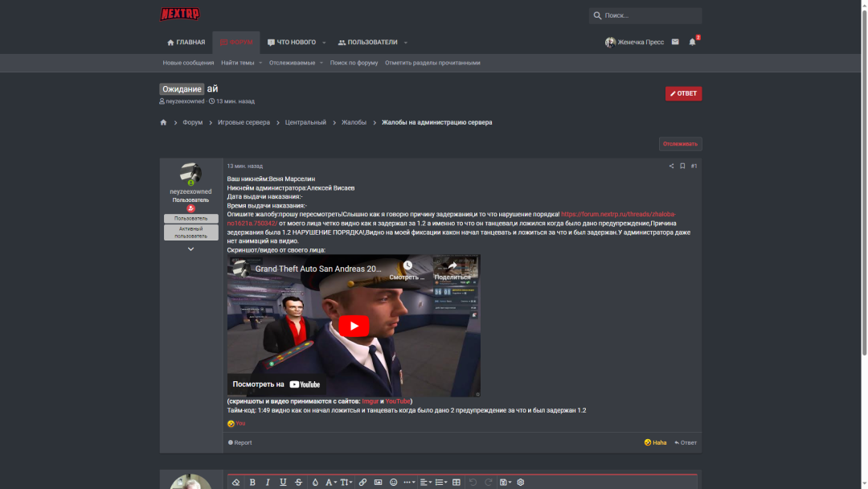Click Отметить разделы прочитанными

(432, 63)
